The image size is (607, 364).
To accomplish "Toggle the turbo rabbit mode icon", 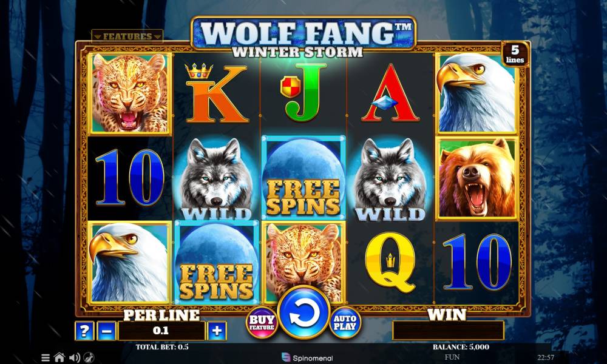I will (x=89, y=357).
